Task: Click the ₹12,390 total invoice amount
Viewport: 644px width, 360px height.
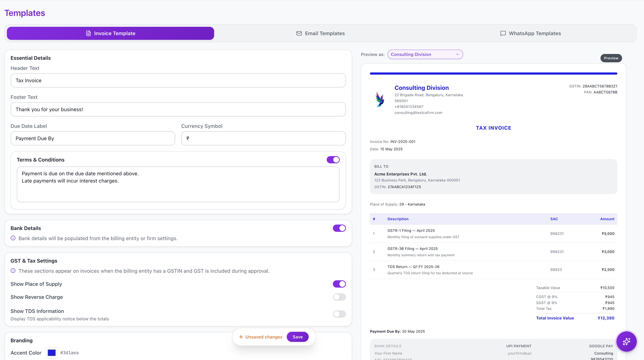Action: (x=606, y=318)
